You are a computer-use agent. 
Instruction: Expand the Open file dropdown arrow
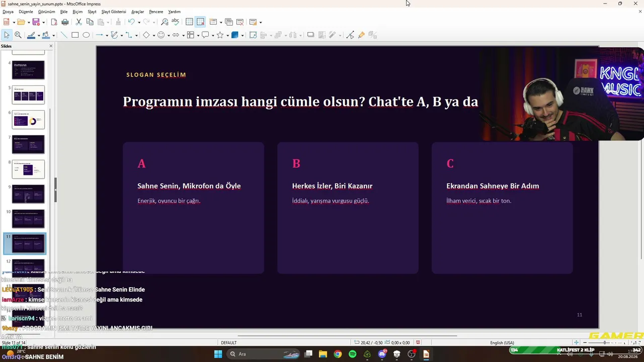click(x=29, y=22)
